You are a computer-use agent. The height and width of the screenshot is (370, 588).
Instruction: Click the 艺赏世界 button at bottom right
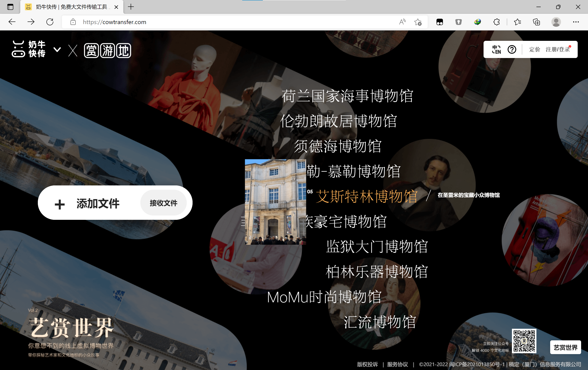click(565, 347)
